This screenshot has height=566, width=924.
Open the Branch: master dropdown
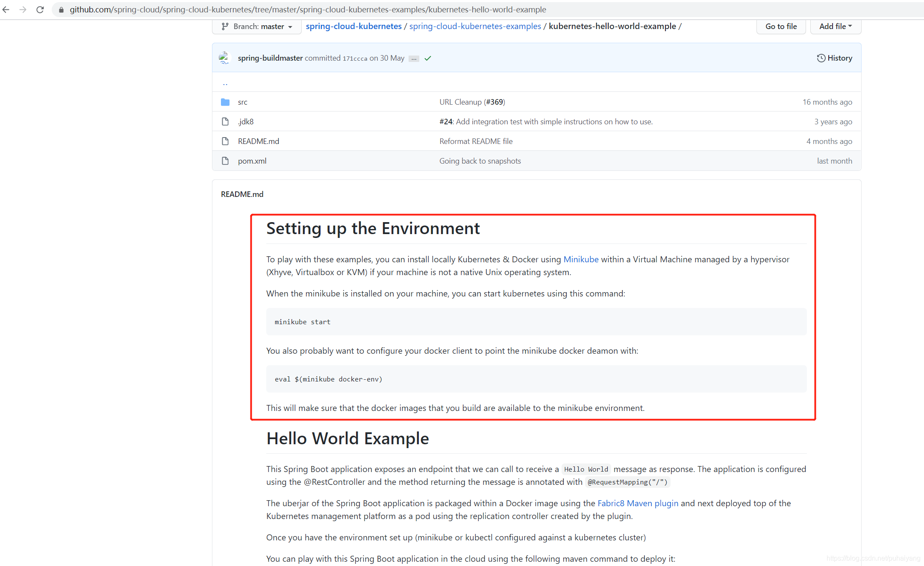(257, 26)
